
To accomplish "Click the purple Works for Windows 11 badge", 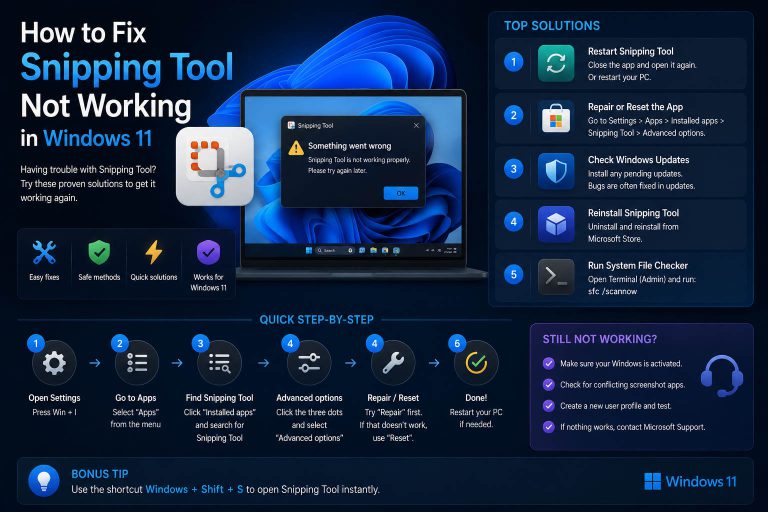I will point(208,252).
